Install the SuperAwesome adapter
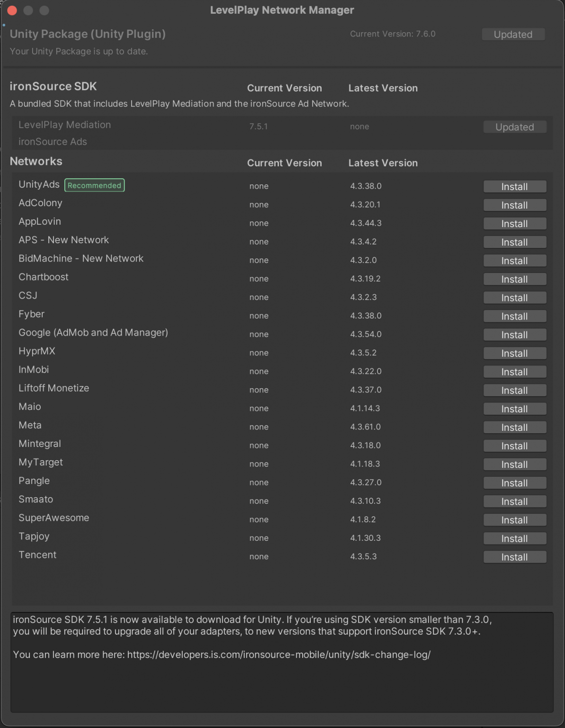This screenshot has width=565, height=728. 514,520
